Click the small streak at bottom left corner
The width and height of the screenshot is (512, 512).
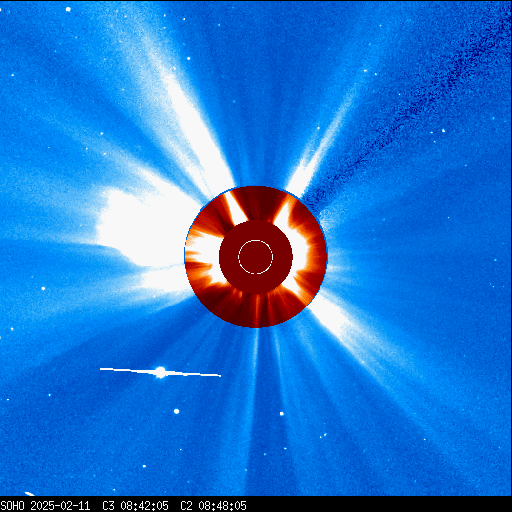pos(29,494)
